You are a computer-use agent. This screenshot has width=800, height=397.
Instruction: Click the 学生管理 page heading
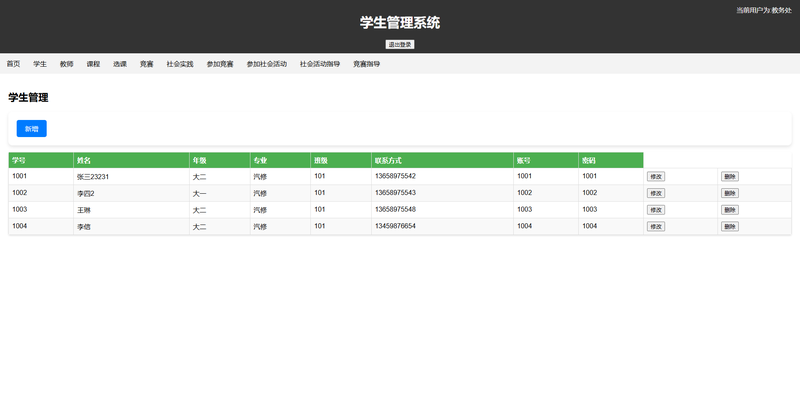coord(28,97)
